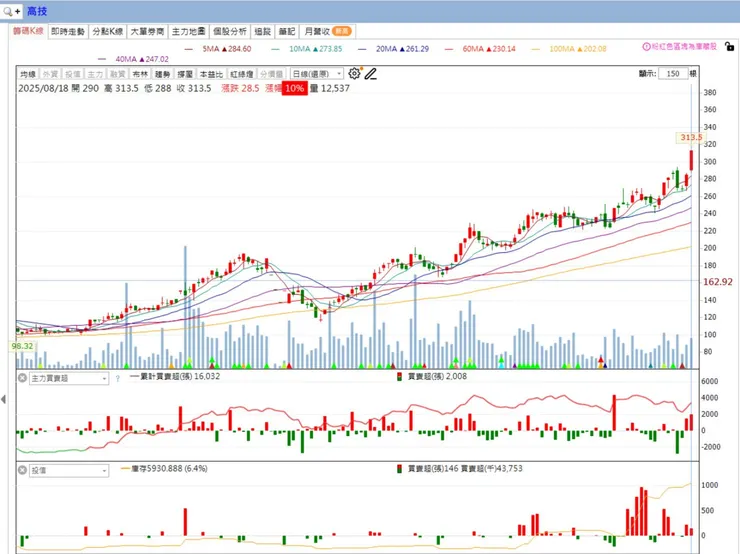Click the 98.32 low price label
The width and height of the screenshot is (740, 554).
click(22, 346)
